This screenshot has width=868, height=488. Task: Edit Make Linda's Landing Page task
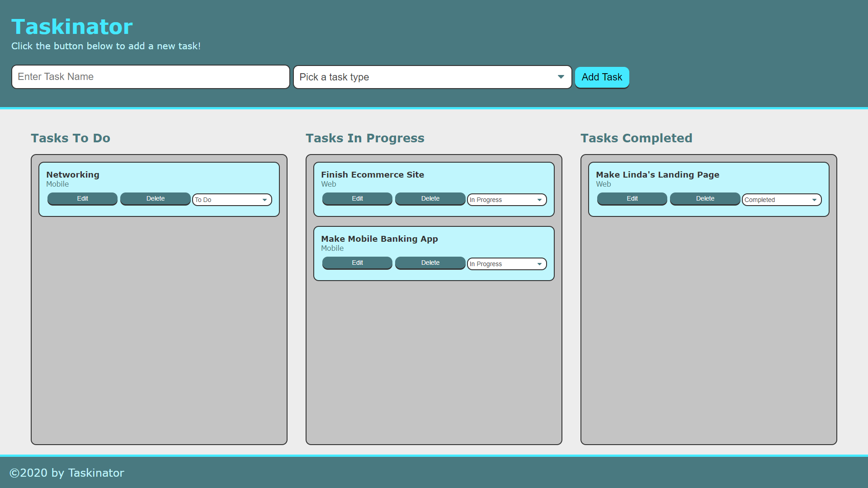(632, 199)
